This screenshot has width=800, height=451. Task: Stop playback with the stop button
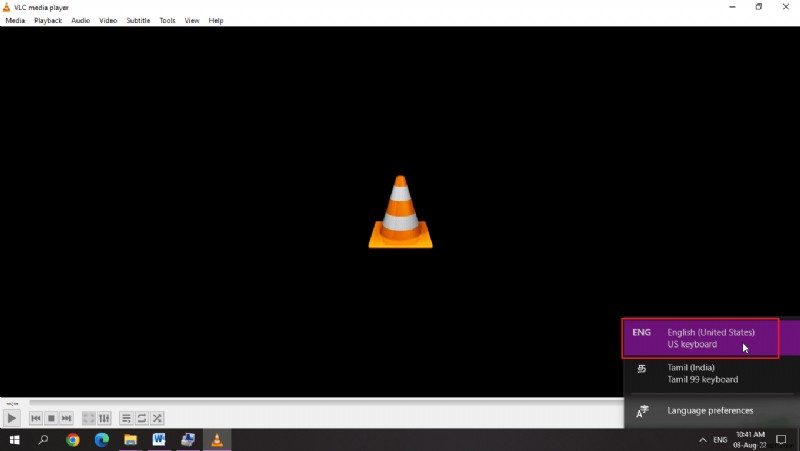click(51, 418)
